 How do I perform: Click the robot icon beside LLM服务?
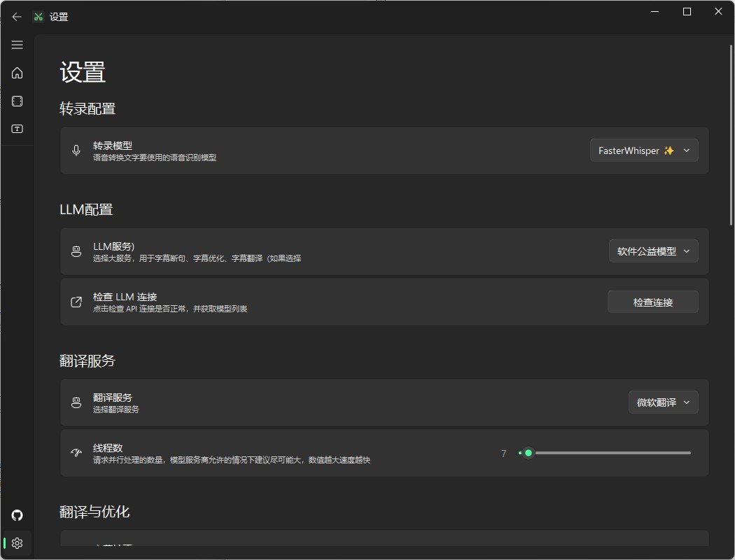pyautogui.click(x=76, y=252)
